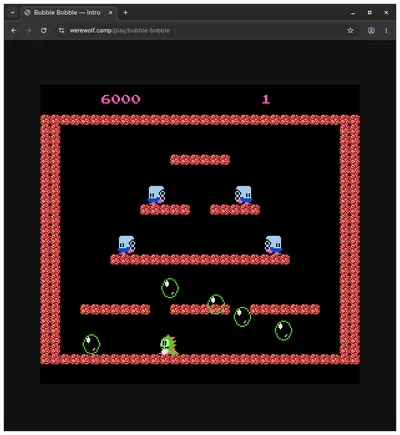The width and height of the screenshot is (400, 435).
Task: Minimize the browser window
Action: point(353,13)
